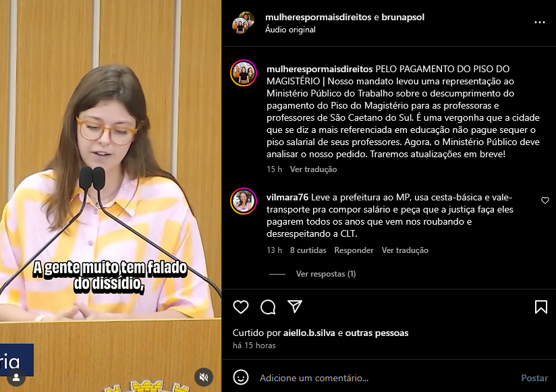Click Responder under vilmara76's comment
The width and height of the screenshot is (556, 392).
point(354,250)
